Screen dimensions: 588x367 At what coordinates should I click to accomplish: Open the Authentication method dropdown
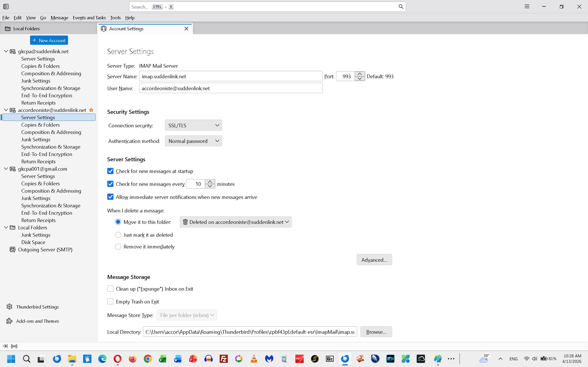pyautogui.click(x=193, y=141)
